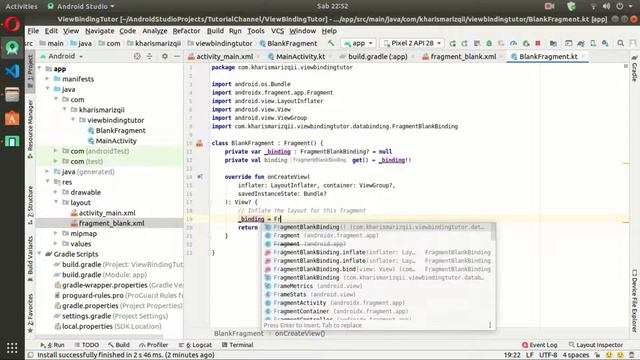The height and width of the screenshot is (360, 640).
Task: Collapse the Gradle Scripts node
Action: [40, 254]
